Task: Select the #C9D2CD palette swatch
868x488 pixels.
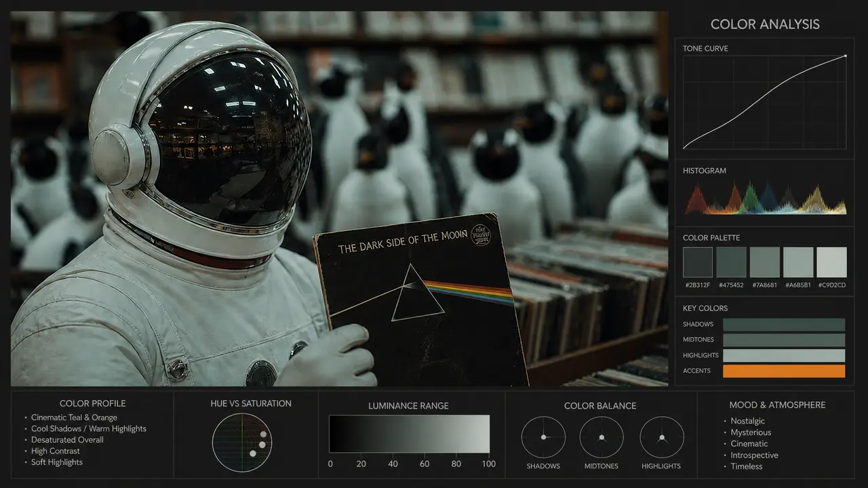Action: click(831, 262)
